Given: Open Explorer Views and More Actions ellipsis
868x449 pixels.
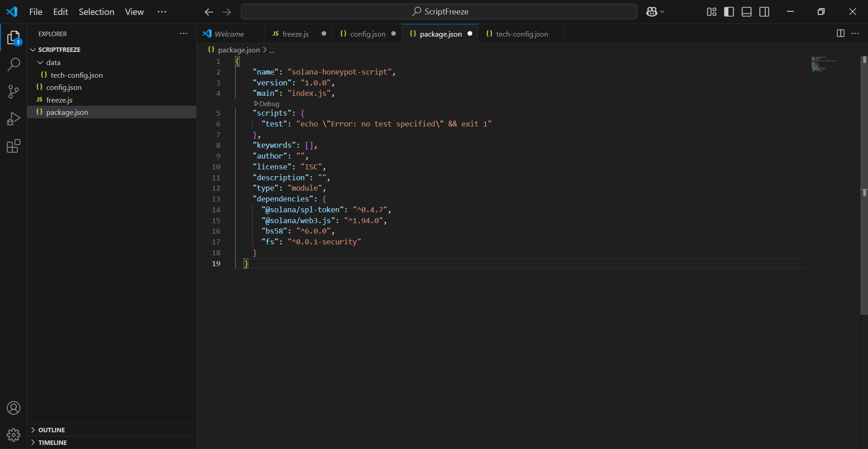Looking at the screenshot, I should click(x=184, y=33).
